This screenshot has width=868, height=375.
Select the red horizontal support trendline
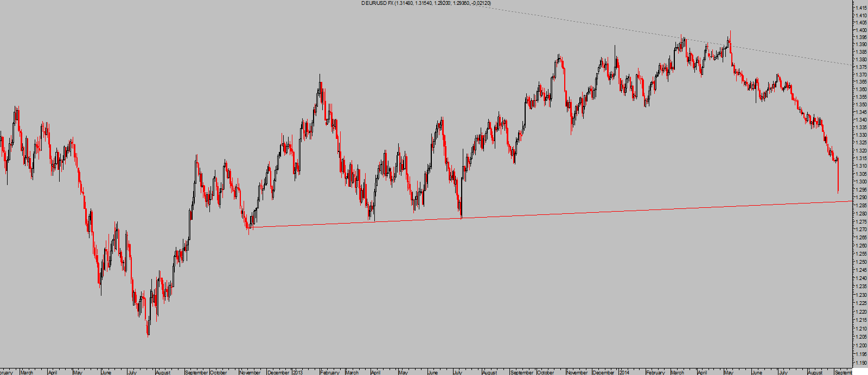597,211
